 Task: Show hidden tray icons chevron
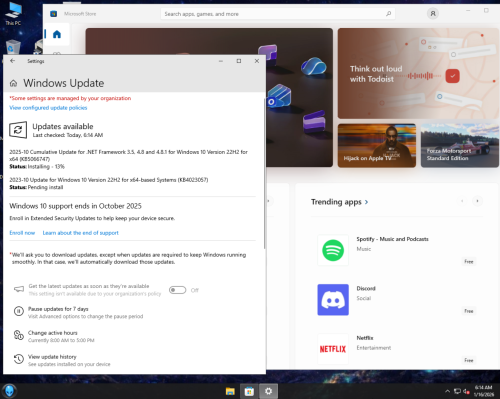click(448, 391)
